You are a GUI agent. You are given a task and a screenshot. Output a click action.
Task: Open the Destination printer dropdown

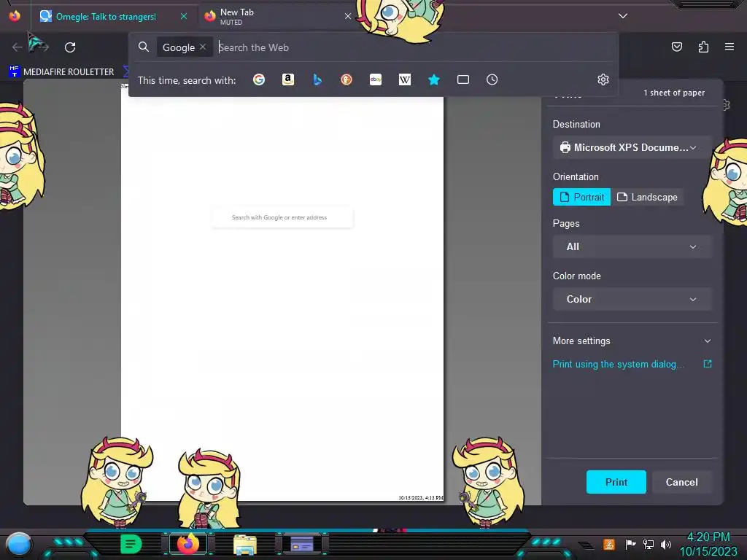click(x=632, y=147)
